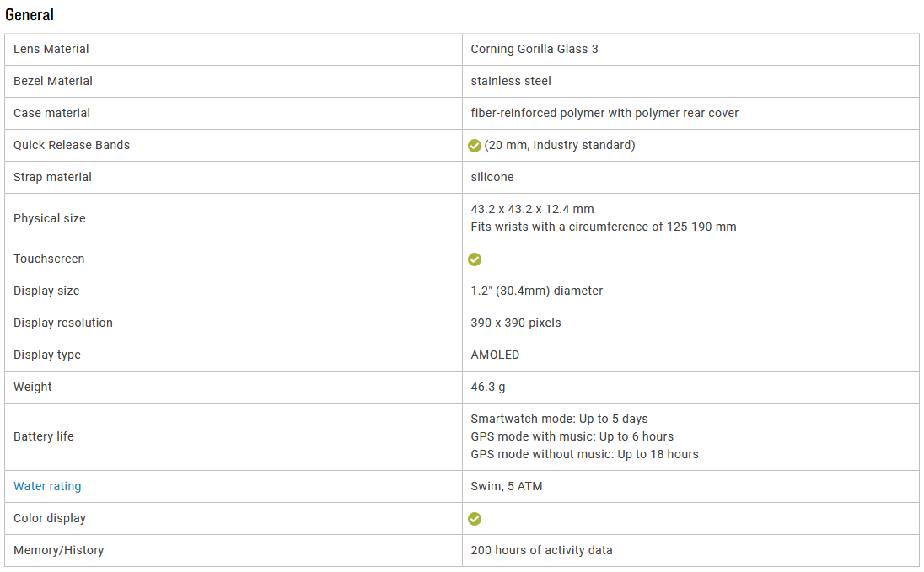Click the Quick Release Bands checkmark icon
This screenshot has height=572, width=924.
pyautogui.click(x=475, y=146)
